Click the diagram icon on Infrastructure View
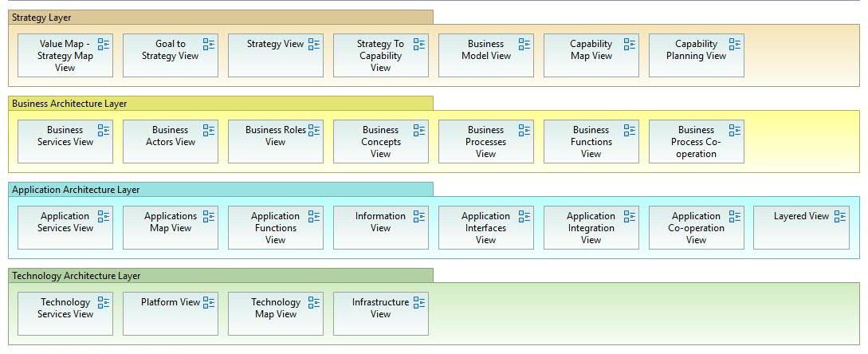The width and height of the screenshot is (868, 354). (x=419, y=303)
